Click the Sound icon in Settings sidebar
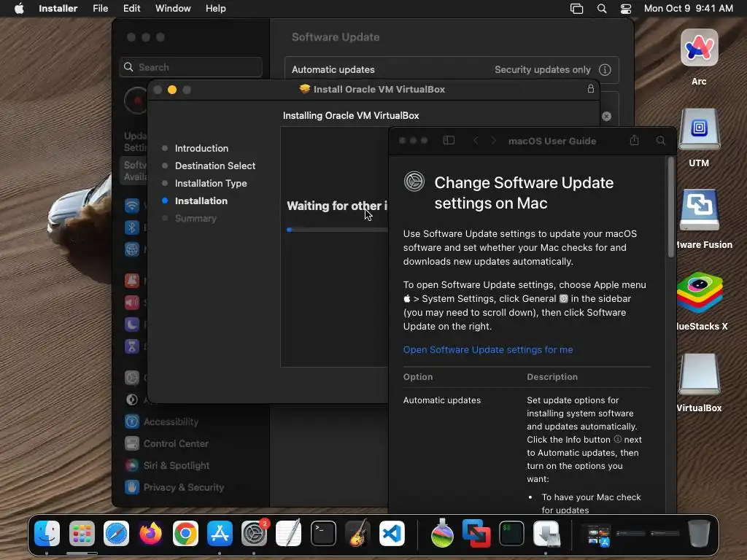This screenshot has width=747, height=560. [132, 303]
